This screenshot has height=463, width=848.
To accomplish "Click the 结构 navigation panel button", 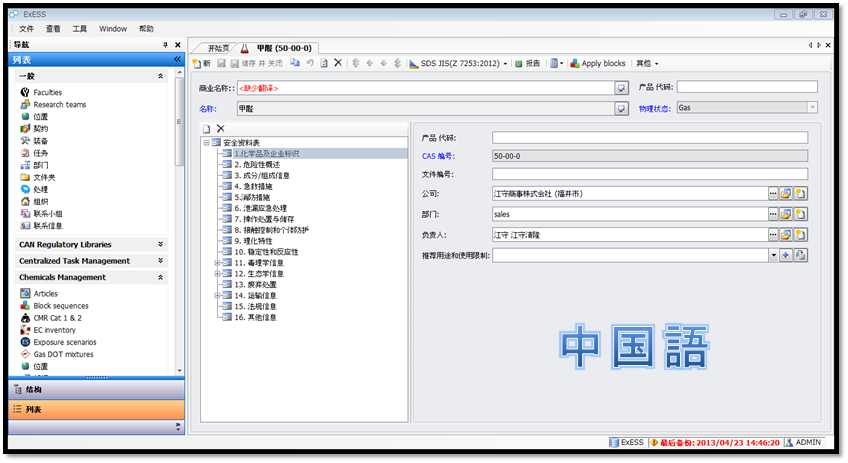I will [x=33, y=389].
